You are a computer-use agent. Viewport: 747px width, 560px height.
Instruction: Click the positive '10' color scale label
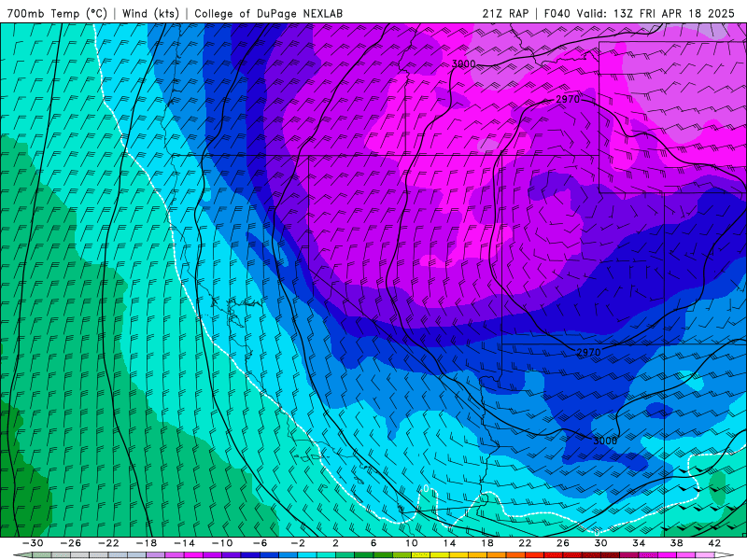coord(412,543)
